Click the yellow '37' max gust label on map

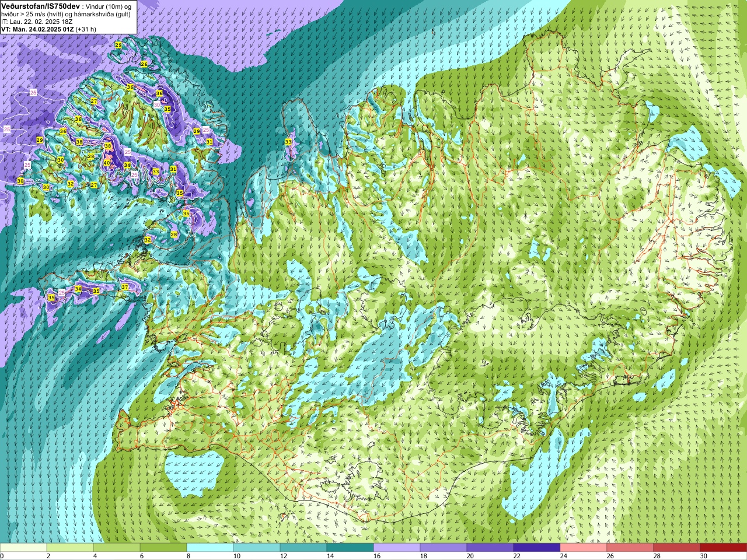(x=125, y=287)
